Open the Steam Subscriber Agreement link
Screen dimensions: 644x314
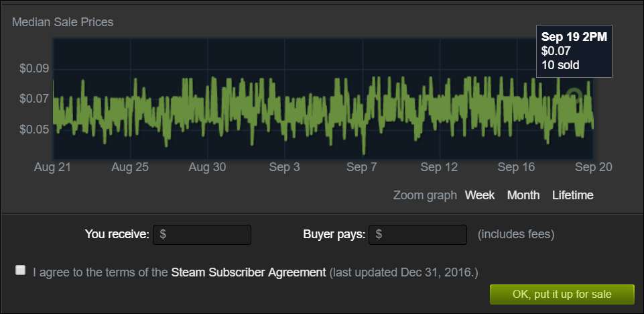pyautogui.click(x=249, y=272)
